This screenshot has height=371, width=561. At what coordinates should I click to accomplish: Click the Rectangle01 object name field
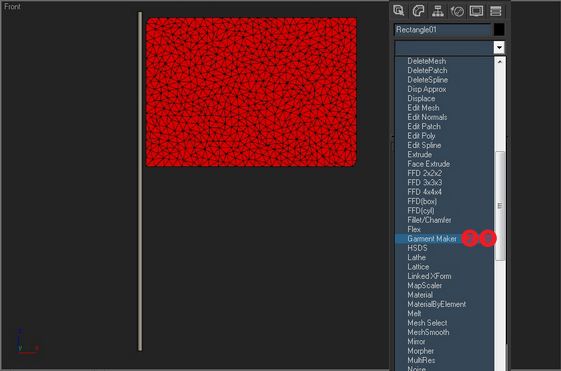point(442,30)
